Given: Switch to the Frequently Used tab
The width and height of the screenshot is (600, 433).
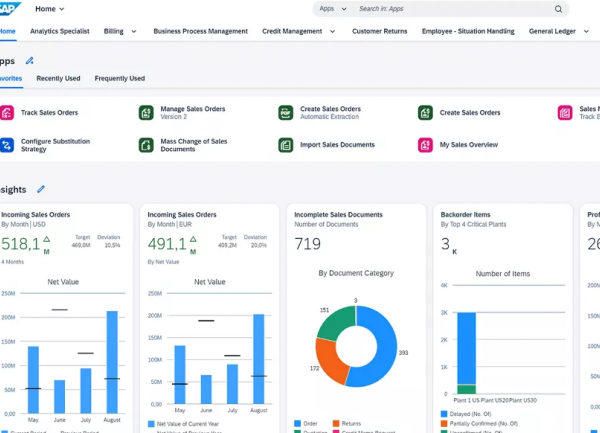Looking at the screenshot, I should point(120,78).
